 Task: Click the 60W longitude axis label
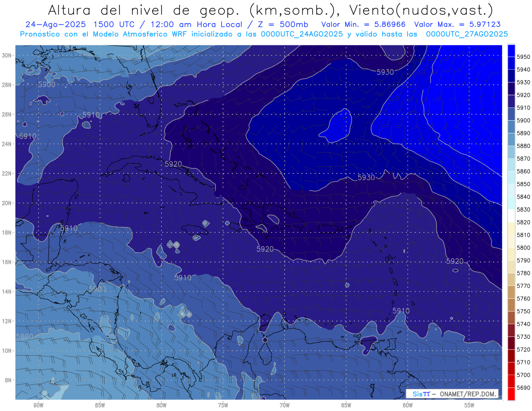click(408, 405)
